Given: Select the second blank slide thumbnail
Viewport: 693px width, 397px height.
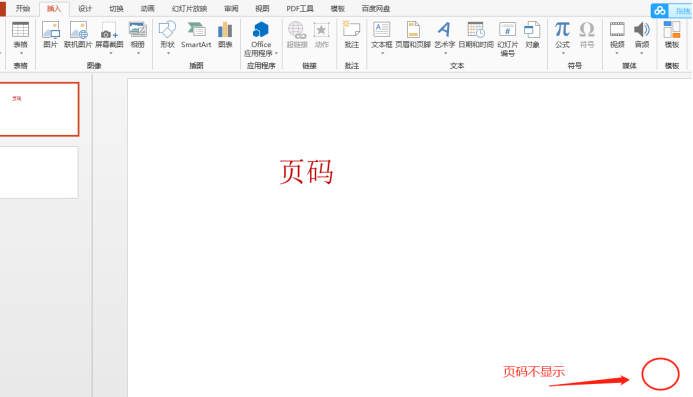Looking at the screenshot, I should 39,172.
